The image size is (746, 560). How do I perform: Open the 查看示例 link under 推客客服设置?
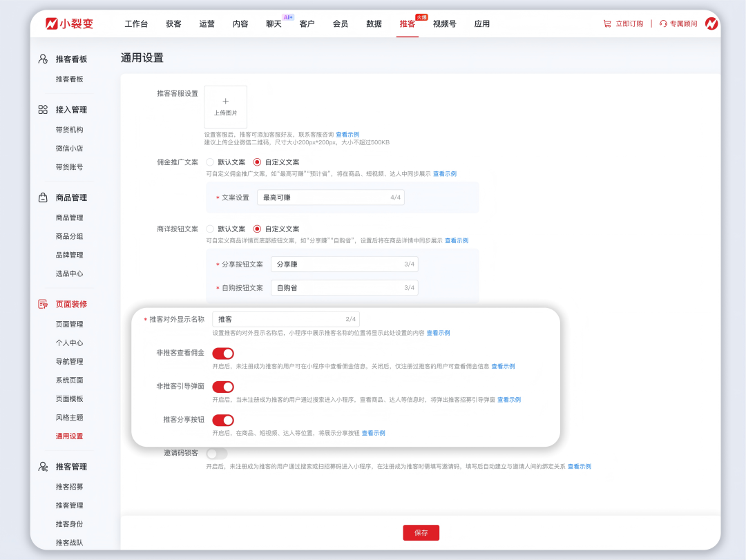click(x=346, y=135)
